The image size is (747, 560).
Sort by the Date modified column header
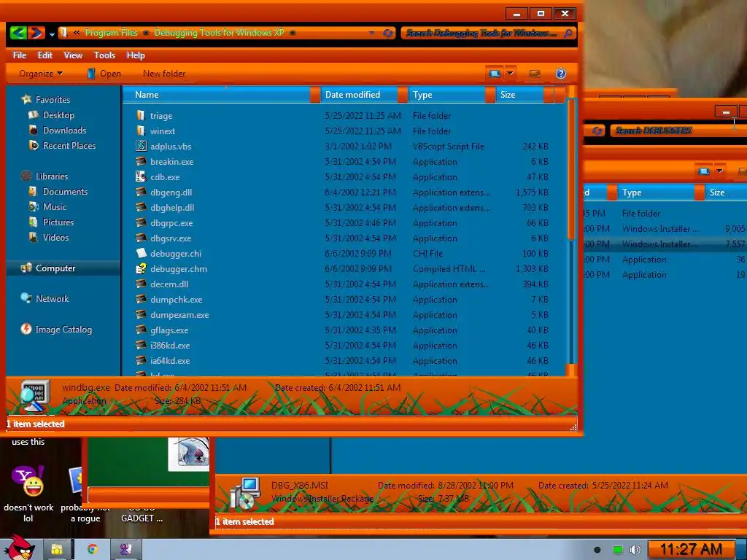(x=359, y=94)
